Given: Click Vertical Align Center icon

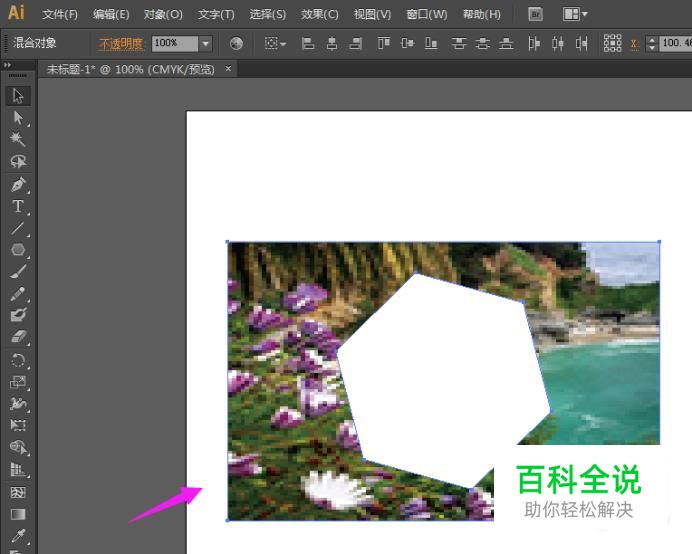Looking at the screenshot, I should [407, 43].
